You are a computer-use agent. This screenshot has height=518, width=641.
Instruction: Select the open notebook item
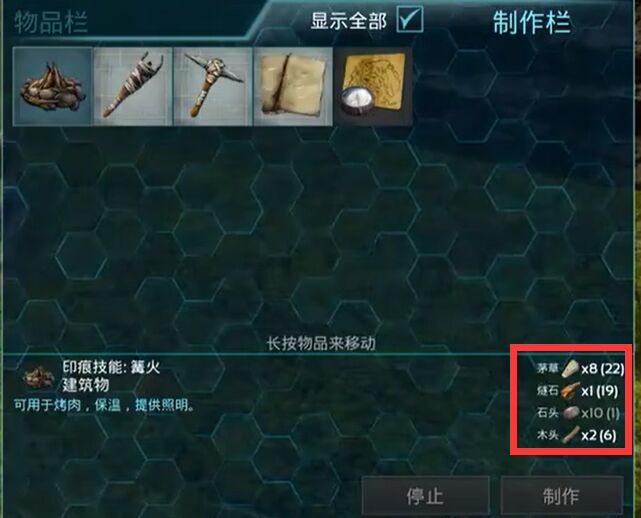coord(293,86)
